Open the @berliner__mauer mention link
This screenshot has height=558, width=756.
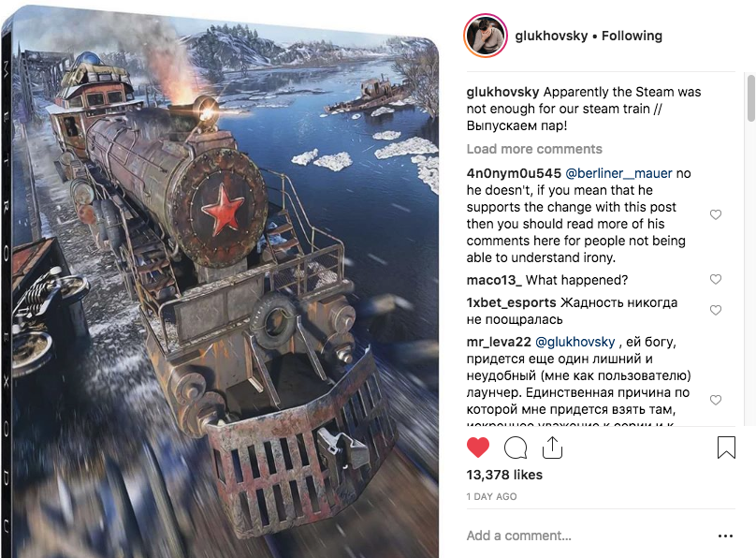point(618,173)
